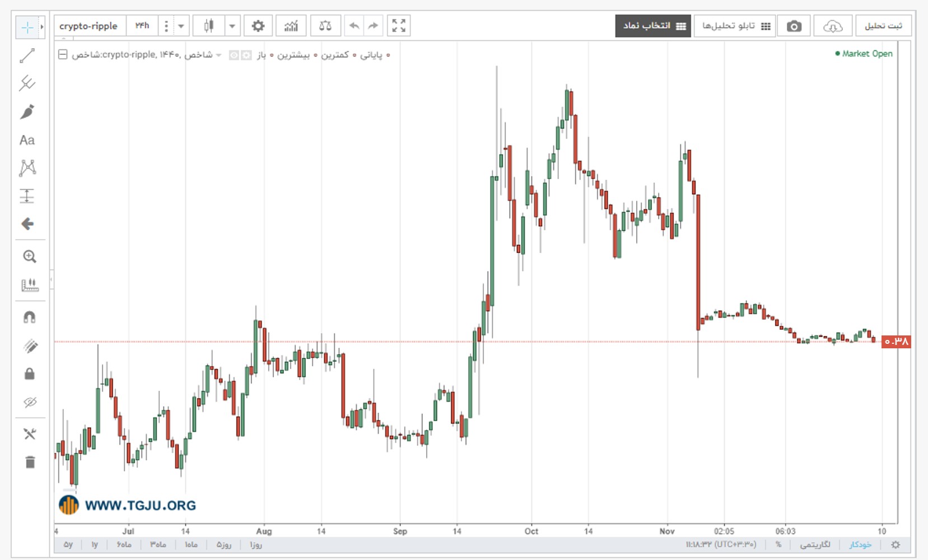The height and width of the screenshot is (560, 928).
Task: Select the XABCD pattern tool
Action: point(27,167)
